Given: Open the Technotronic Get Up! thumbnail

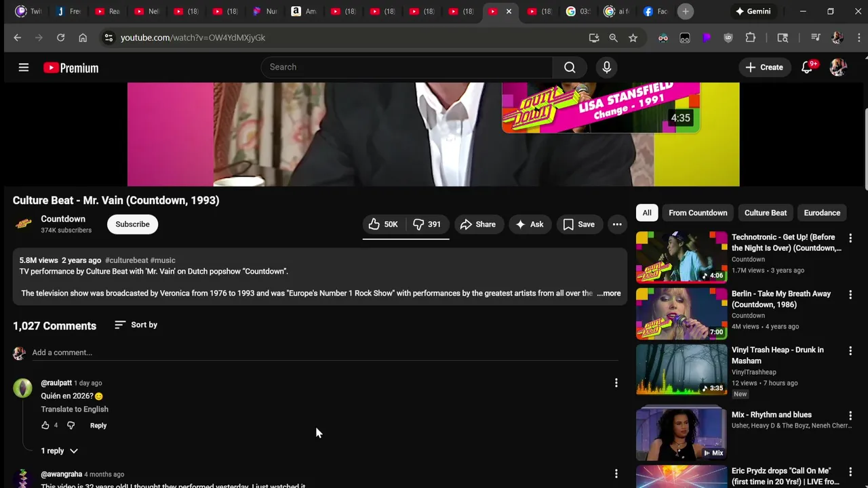Looking at the screenshot, I should coord(682,257).
